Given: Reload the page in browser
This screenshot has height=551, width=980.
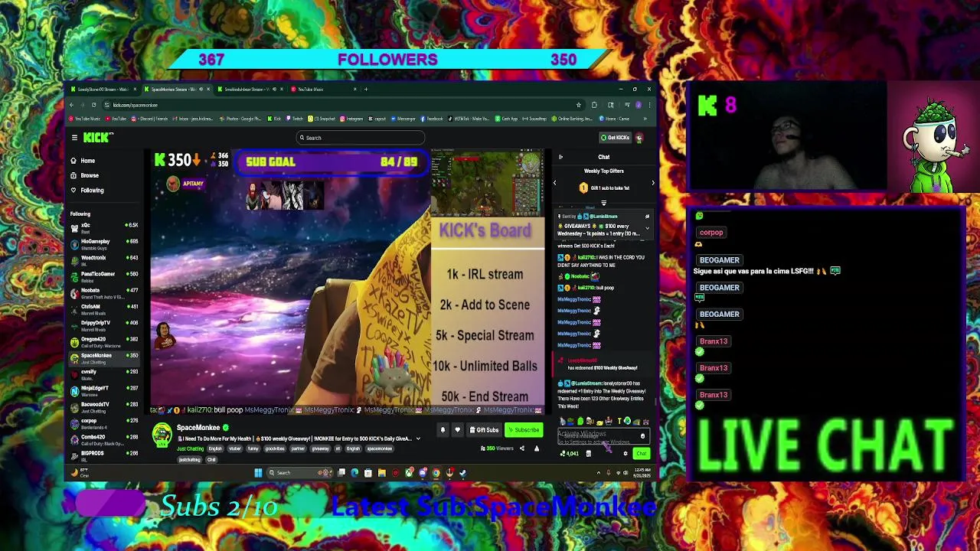Looking at the screenshot, I should click(94, 105).
